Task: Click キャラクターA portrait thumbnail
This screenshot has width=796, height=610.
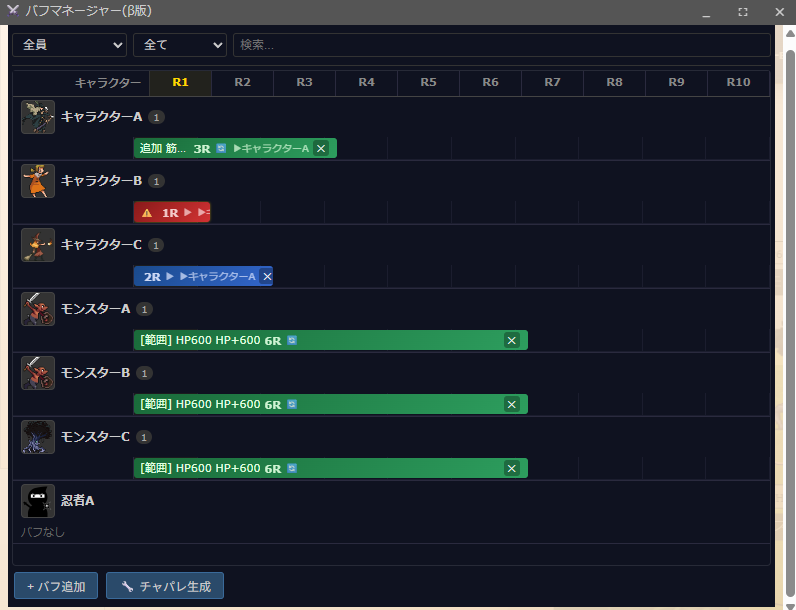Action: pyautogui.click(x=38, y=117)
